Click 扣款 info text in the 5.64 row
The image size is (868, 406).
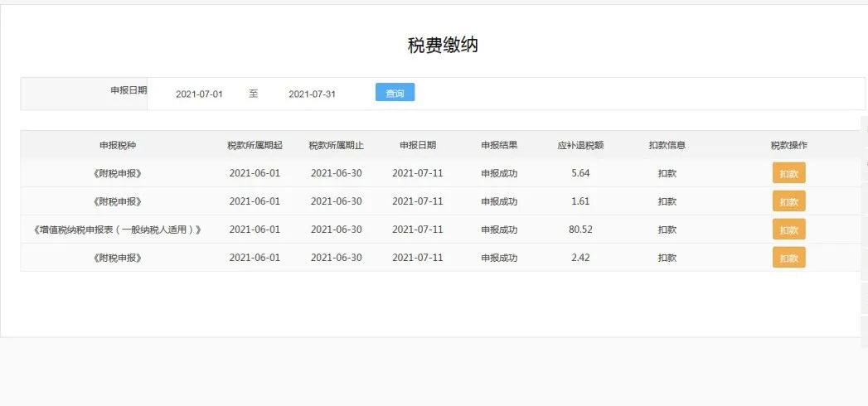[667, 173]
